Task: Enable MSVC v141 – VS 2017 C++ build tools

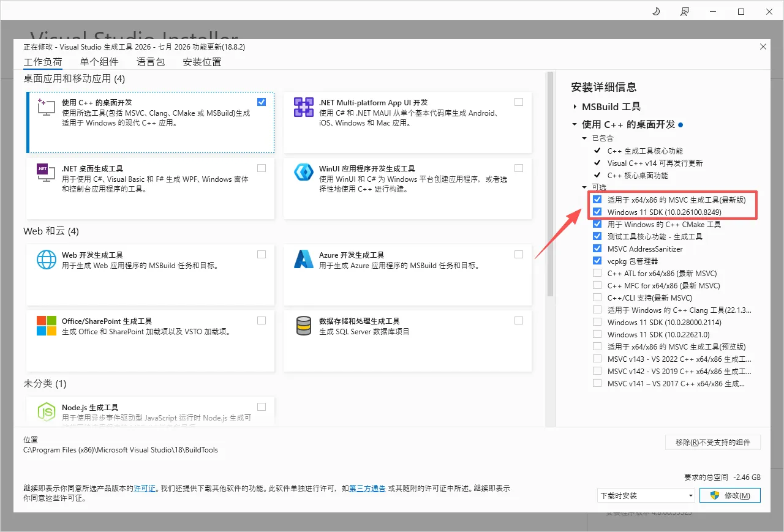Action: click(x=597, y=383)
